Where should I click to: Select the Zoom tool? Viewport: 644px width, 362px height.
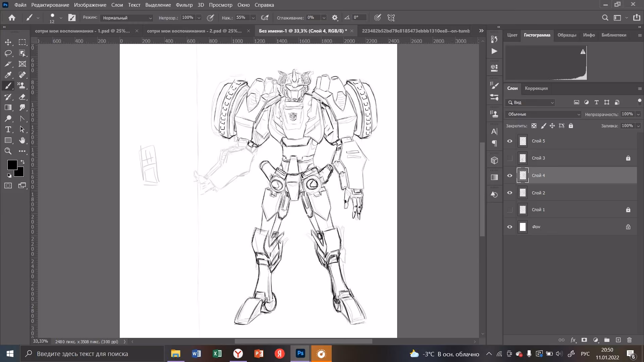8,151
